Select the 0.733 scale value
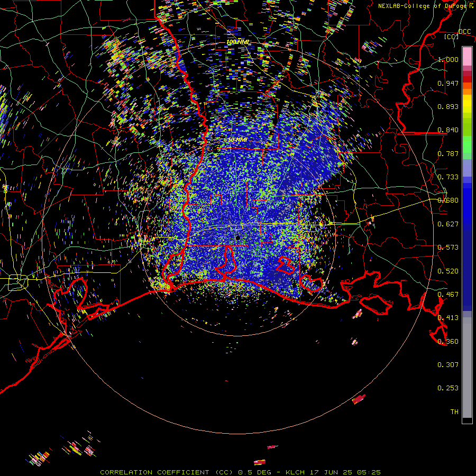This screenshot has width=476, height=476. tap(448, 177)
